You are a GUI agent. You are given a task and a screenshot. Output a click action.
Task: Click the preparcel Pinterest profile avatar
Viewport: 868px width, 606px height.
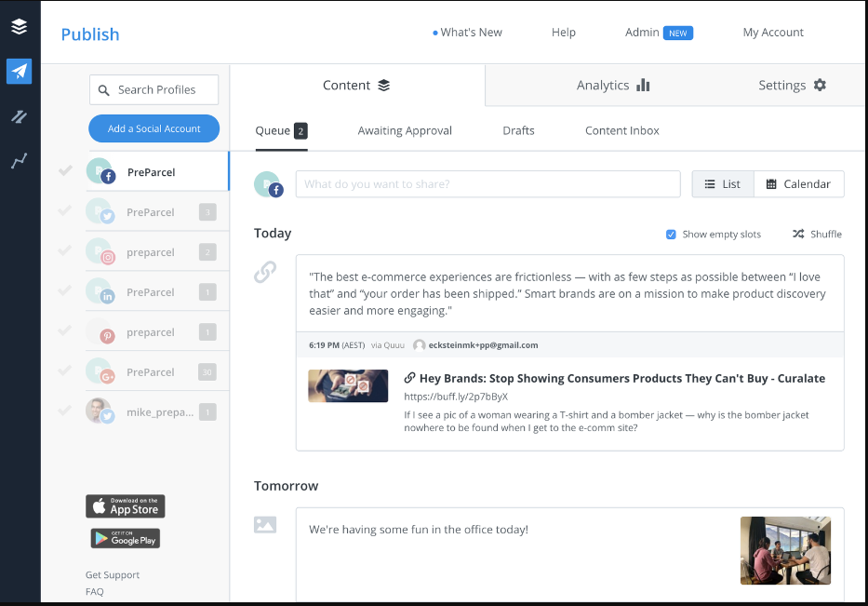100,331
